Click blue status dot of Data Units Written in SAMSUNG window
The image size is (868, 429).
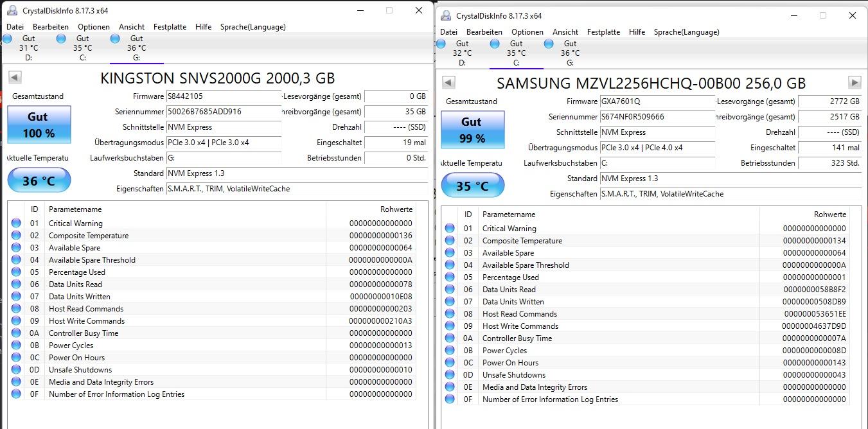point(450,302)
